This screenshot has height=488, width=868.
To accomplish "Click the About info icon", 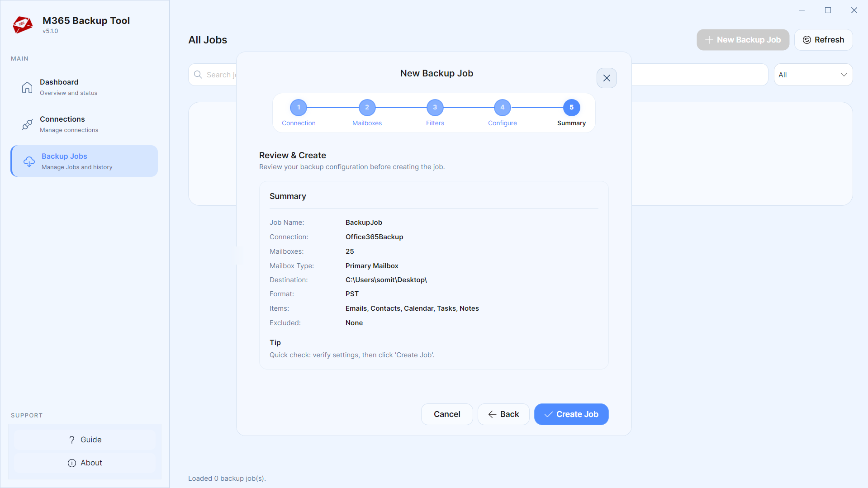I will [71, 463].
